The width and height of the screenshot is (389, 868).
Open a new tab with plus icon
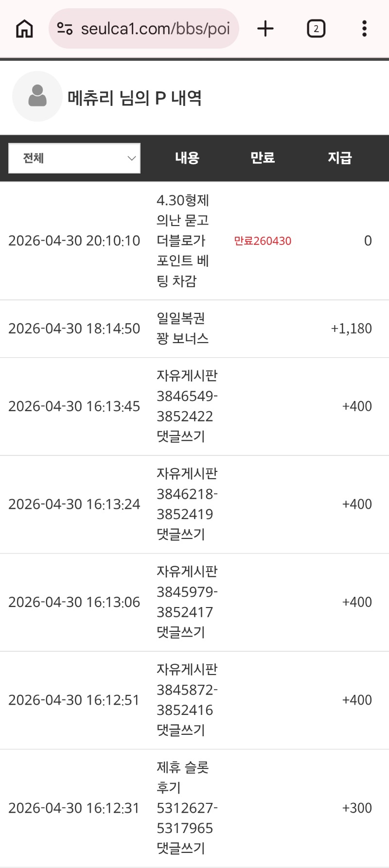265,29
